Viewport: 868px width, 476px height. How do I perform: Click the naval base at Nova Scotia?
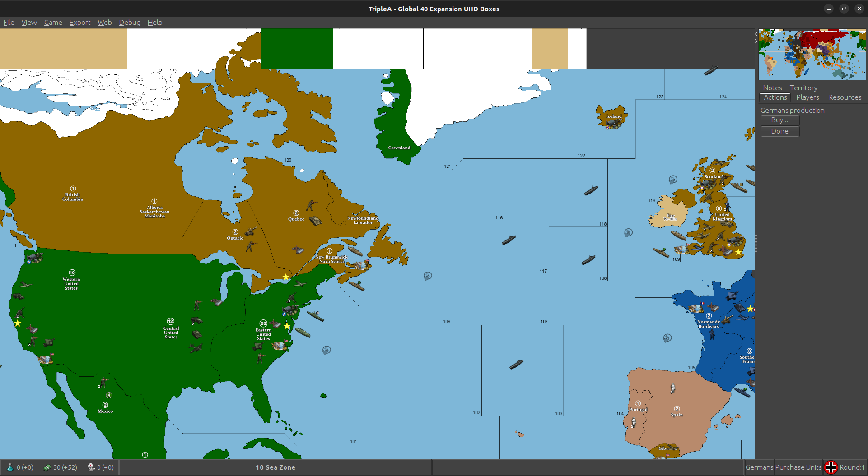[x=361, y=265]
